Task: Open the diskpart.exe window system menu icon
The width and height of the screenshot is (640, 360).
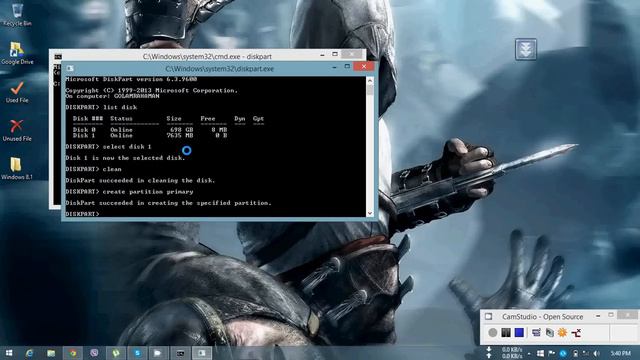Action: (x=70, y=68)
